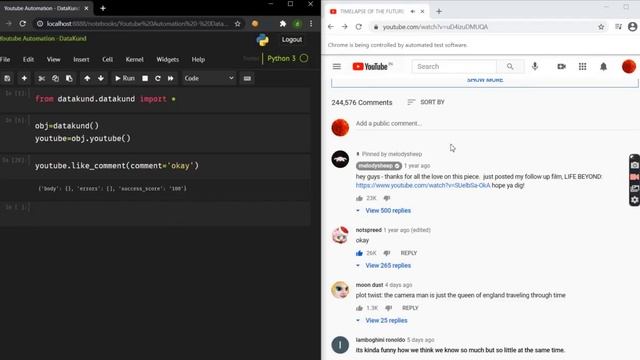
Task: Restart the kernel with the circular arrow
Action: point(158,78)
